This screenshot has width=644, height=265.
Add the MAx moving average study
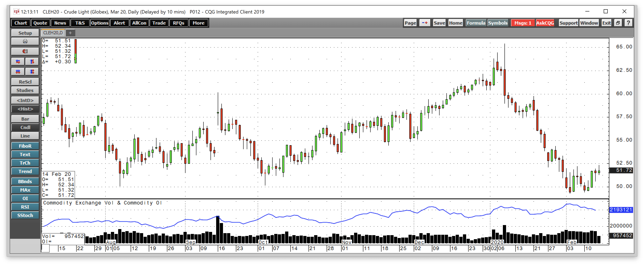tap(25, 190)
